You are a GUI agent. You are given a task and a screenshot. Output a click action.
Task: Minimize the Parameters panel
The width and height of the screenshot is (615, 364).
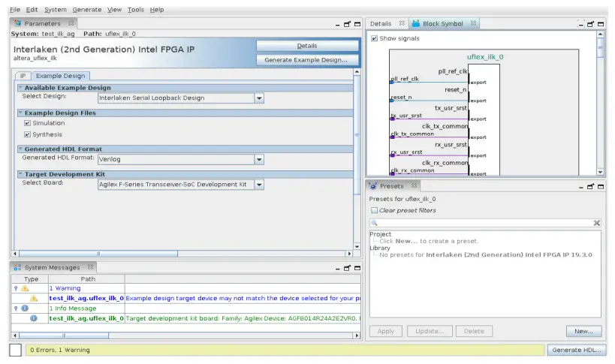click(x=338, y=24)
